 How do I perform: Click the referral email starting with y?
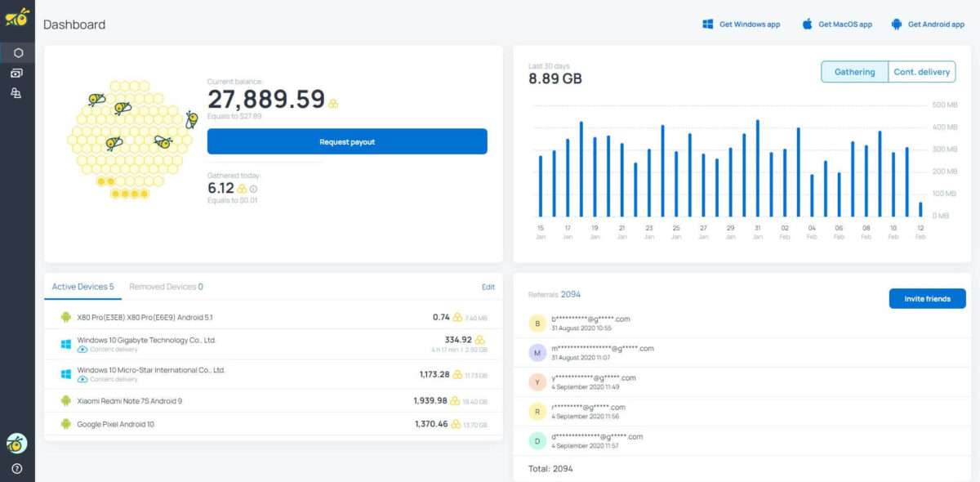[x=594, y=377]
